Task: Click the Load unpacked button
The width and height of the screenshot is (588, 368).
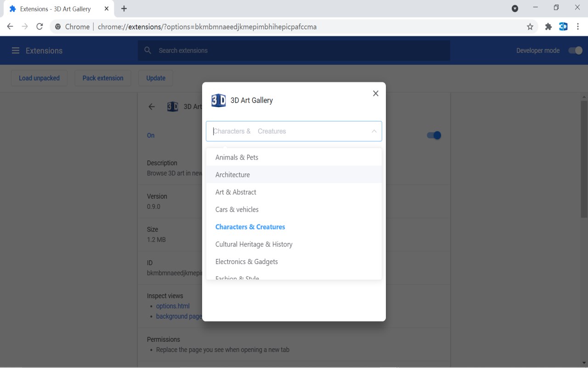Action: pos(39,78)
